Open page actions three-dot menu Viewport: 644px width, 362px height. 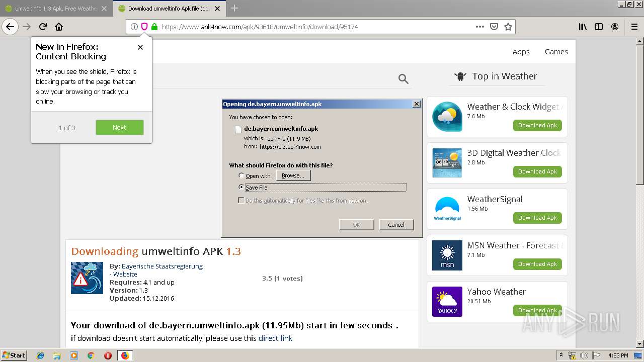[x=480, y=27]
